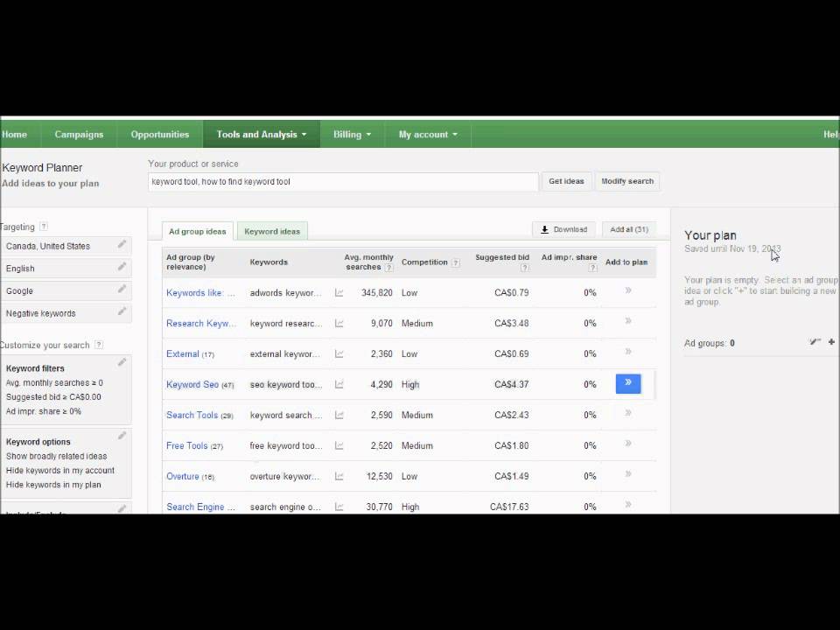Open the Keyword Seo ad group link
840x630 pixels.
192,384
